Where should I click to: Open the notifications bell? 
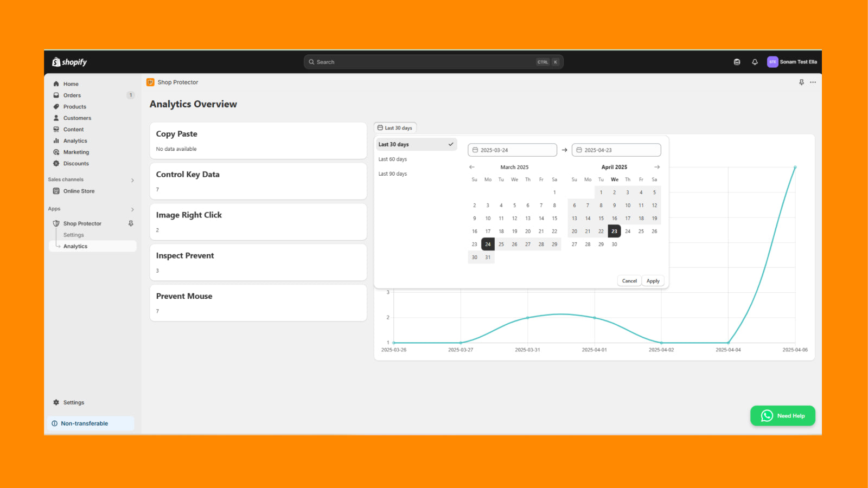(755, 62)
